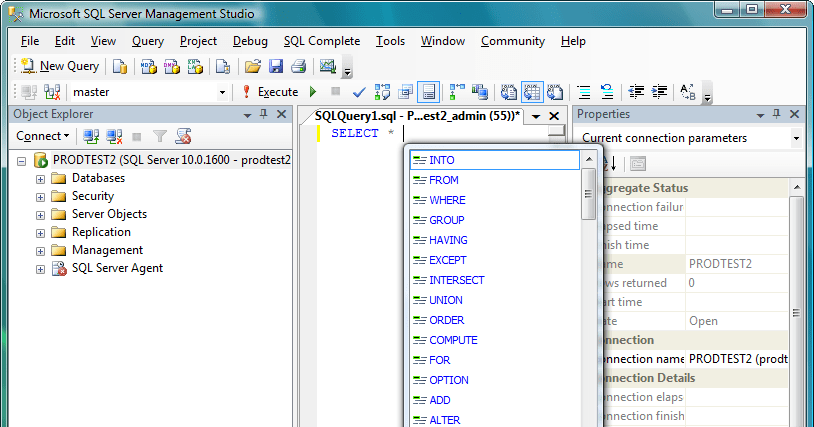Click the Disconnect icon in Object Explorer
This screenshot has width=814, height=427.
pos(114,136)
